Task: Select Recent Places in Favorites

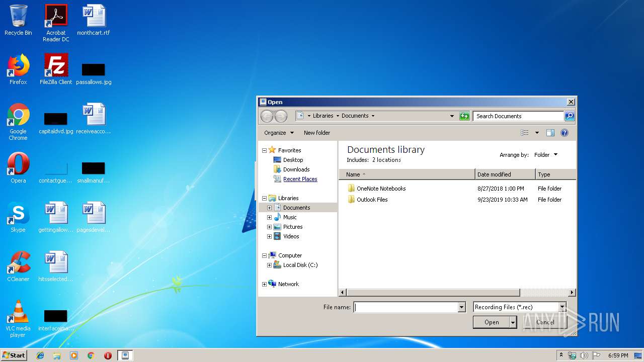Action: (300, 179)
